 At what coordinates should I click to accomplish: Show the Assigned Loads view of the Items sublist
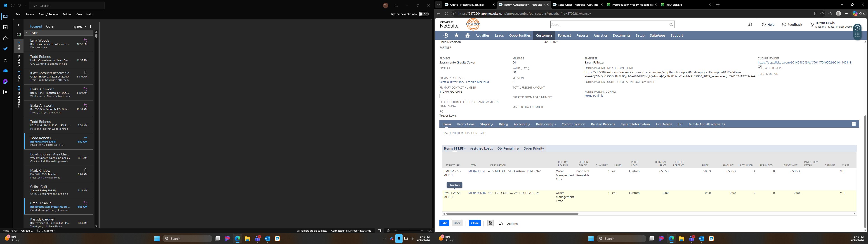pyautogui.click(x=481, y=148)
